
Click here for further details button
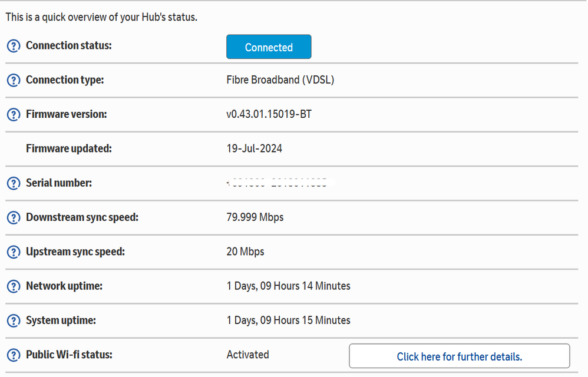[x=459, y=356]
